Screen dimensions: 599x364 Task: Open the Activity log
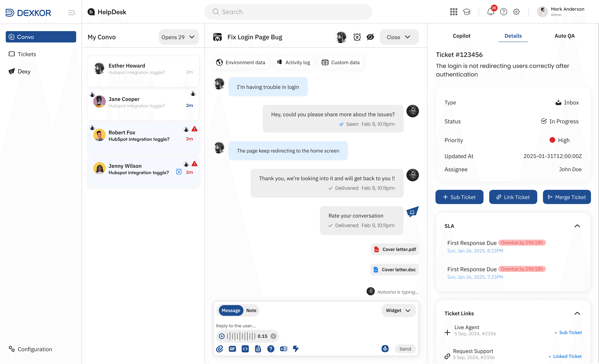293,62
